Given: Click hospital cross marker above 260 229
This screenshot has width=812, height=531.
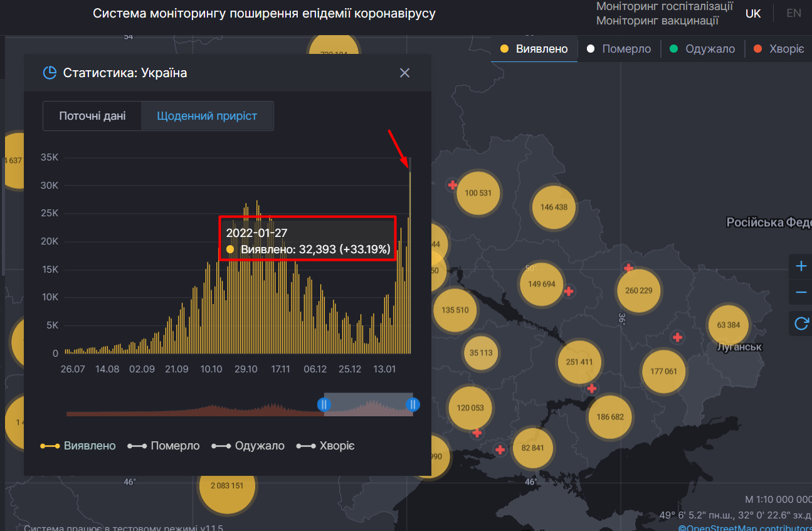Looking at the screenshot, I should [629, 268].
